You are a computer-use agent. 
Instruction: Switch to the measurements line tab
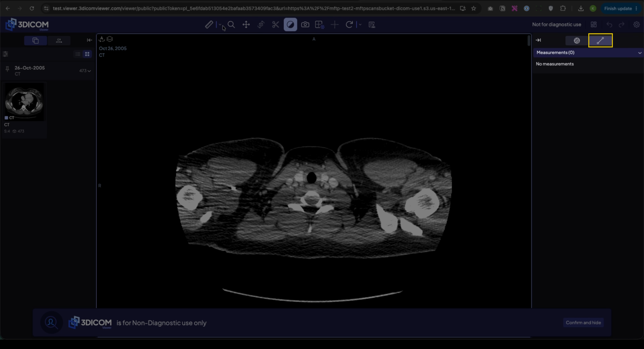click(600, 41)
